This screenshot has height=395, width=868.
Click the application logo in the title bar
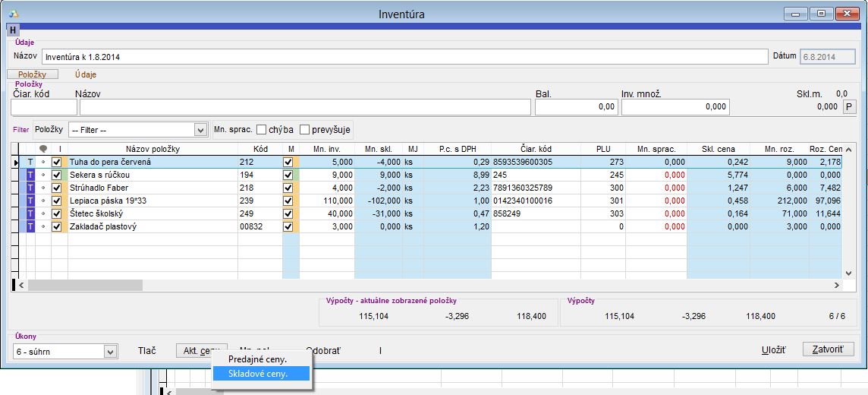[x=14, y=14]
